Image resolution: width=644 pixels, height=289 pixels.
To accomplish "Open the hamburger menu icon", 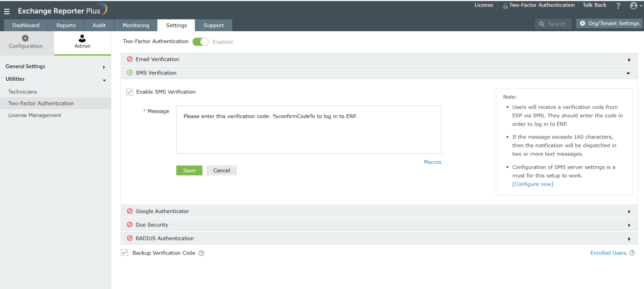I will [x=7, y=11].
